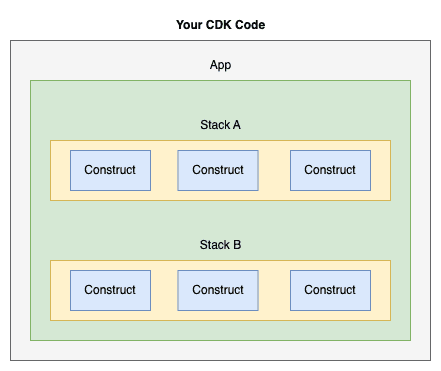Screen dimensions: 441x371
Task: Click green area directly above Stack A label
Action: point(220,100)
